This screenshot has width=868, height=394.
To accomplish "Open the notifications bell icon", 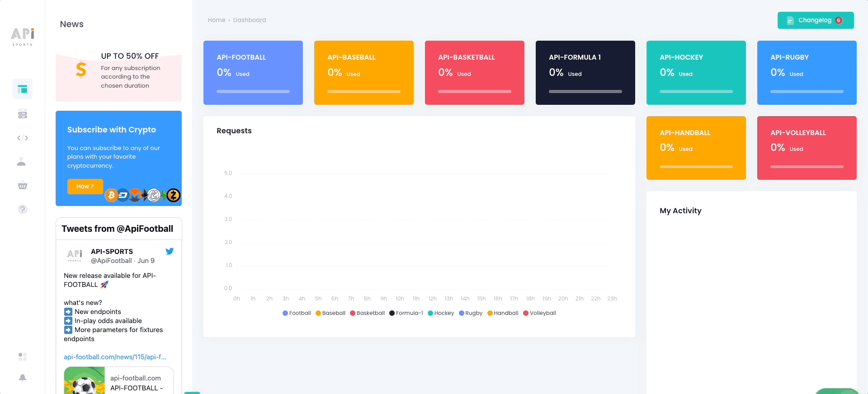I will [23, 378].
